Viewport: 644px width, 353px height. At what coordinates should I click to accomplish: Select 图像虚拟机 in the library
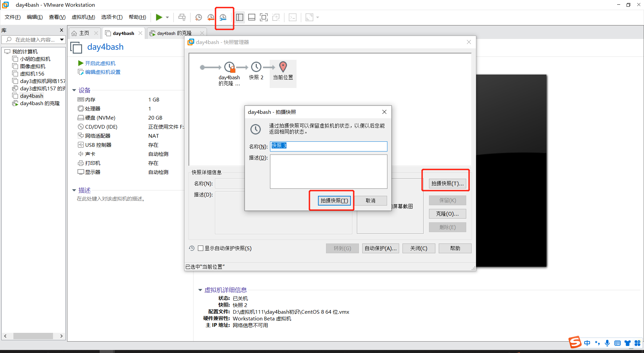[33, 66]
